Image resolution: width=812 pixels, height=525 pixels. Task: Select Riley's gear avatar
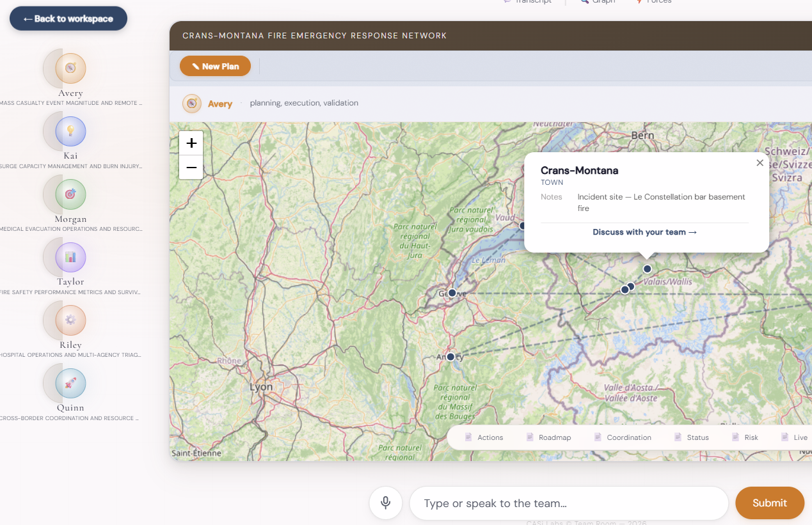pyautogui.click(x=70, y=320)
